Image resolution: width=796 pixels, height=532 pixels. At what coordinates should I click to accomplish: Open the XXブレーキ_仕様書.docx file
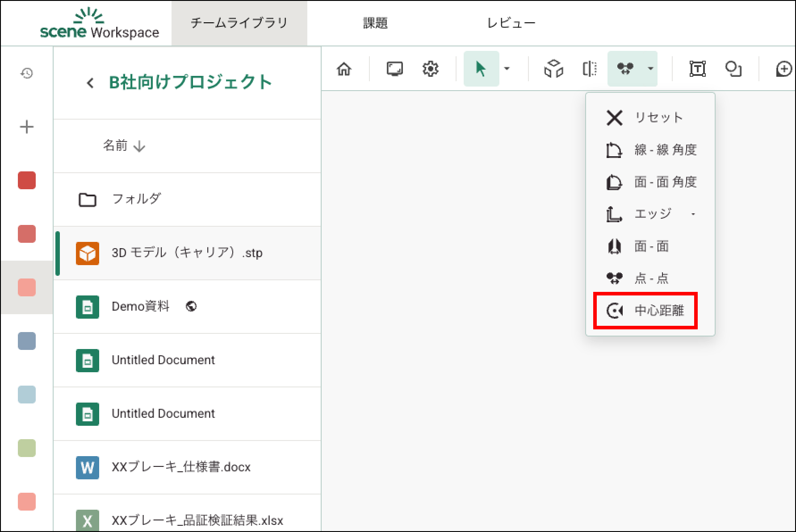[181, 467]
